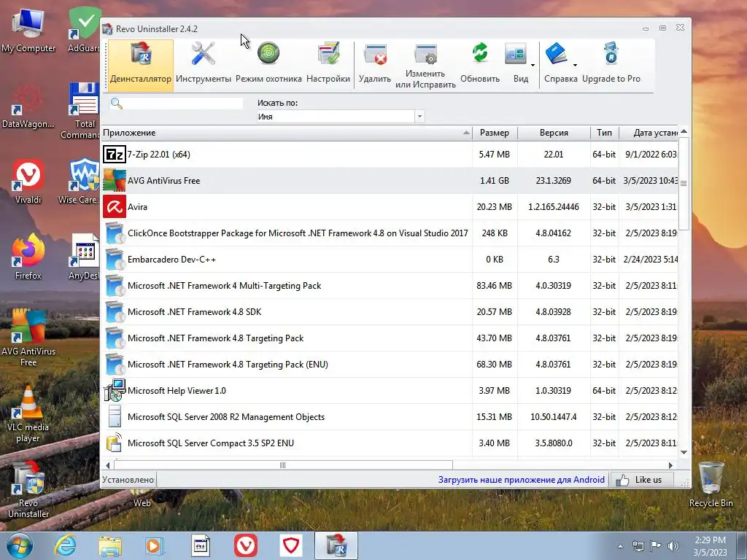The height and width of the screenshot is (560, 747).
Task: Open Wise Care desktop shortcut
Action: tap(80, 182)
